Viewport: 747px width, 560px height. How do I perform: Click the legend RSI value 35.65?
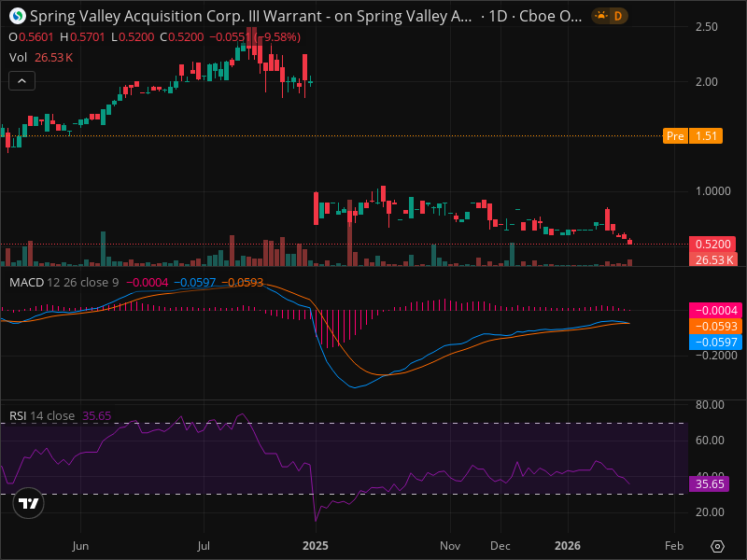(97, 415)
